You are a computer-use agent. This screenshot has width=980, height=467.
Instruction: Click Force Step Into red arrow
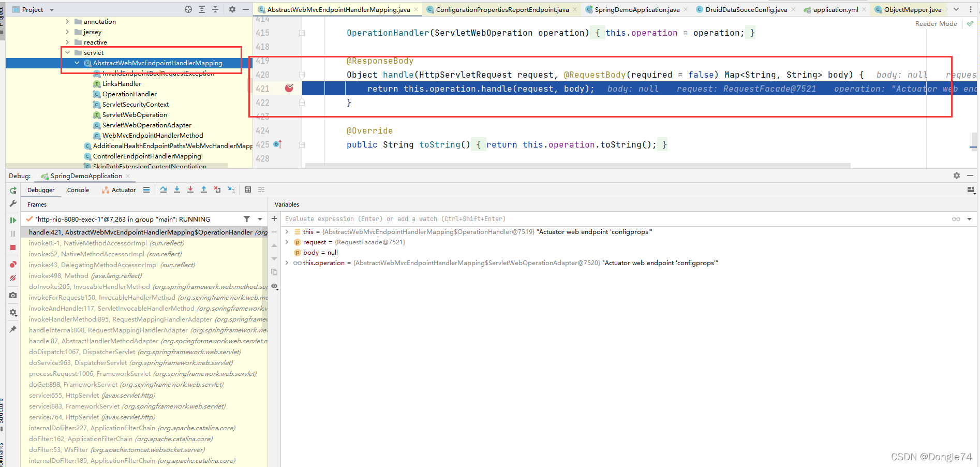[190, 189]
